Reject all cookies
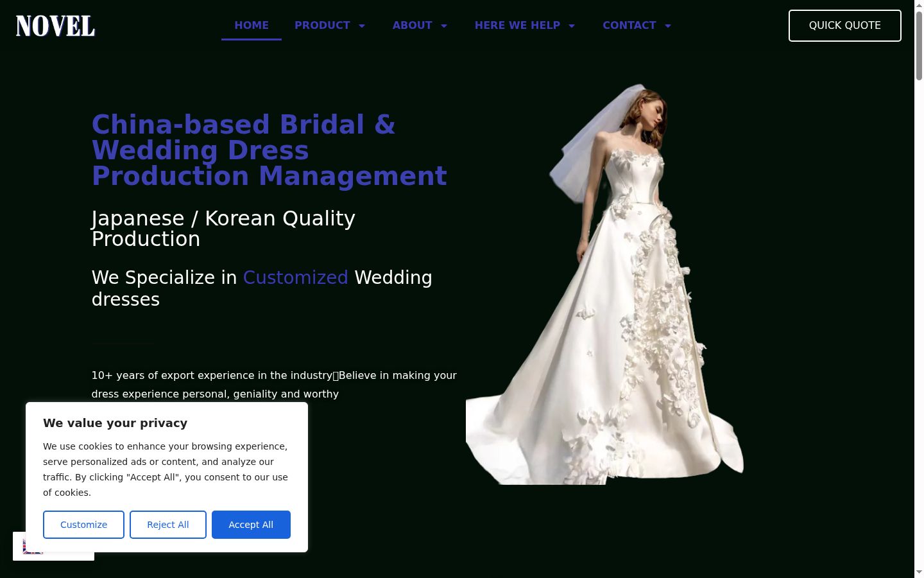The width and height of the screenshot is (924, 578). point(168,525)
